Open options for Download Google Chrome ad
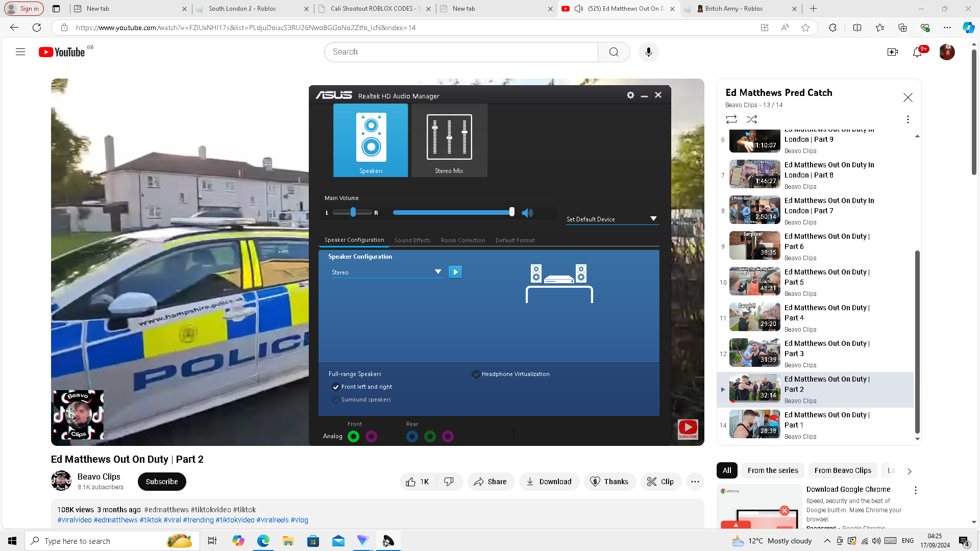 click(916, 490)
